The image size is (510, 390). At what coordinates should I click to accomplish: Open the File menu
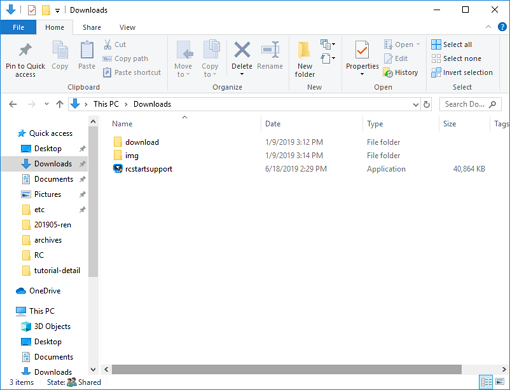tap(18, 27)
